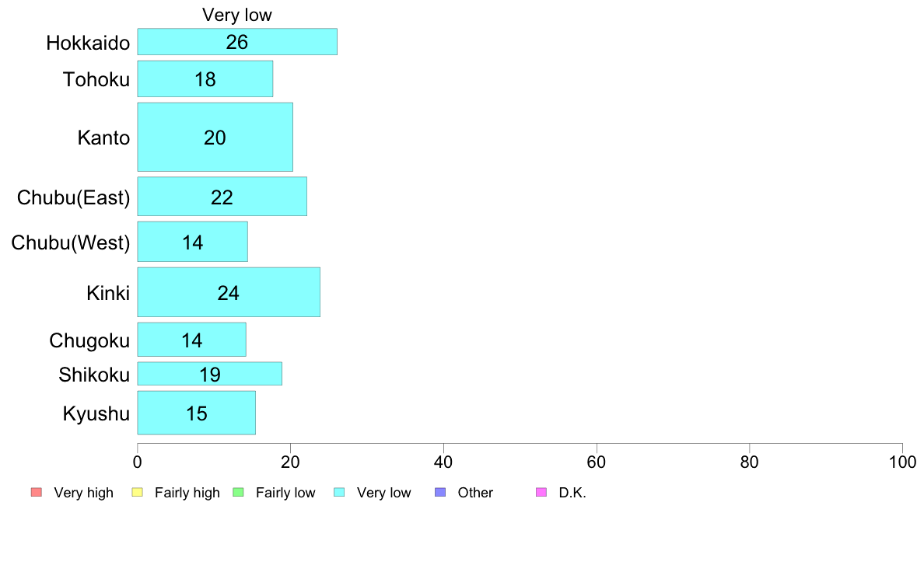Select the Chubu(West) bar showing 14
This screenshot has width=924, height=572.
[193, 242]
